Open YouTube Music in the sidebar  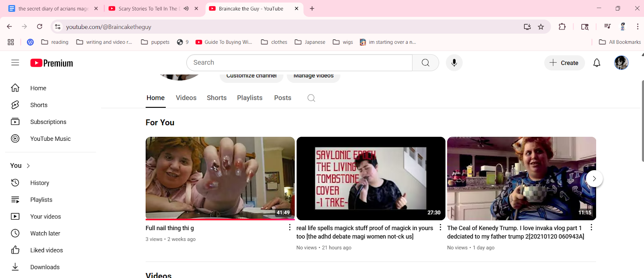click(50, 139)
